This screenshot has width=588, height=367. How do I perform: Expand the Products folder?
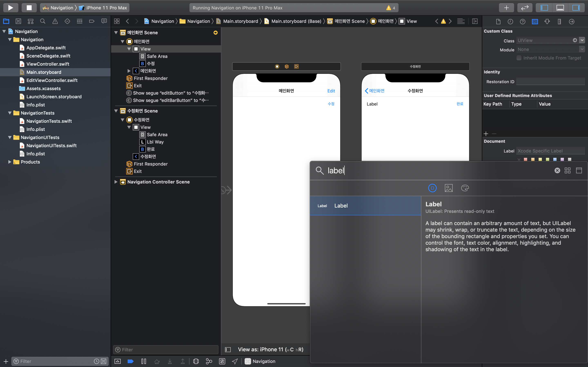(x=10, y=162)
